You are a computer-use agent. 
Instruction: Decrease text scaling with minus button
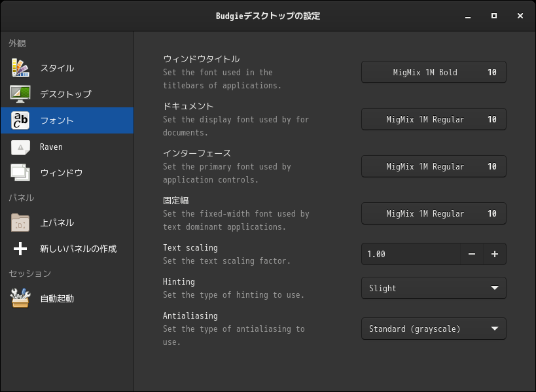[x=472, y=254]
